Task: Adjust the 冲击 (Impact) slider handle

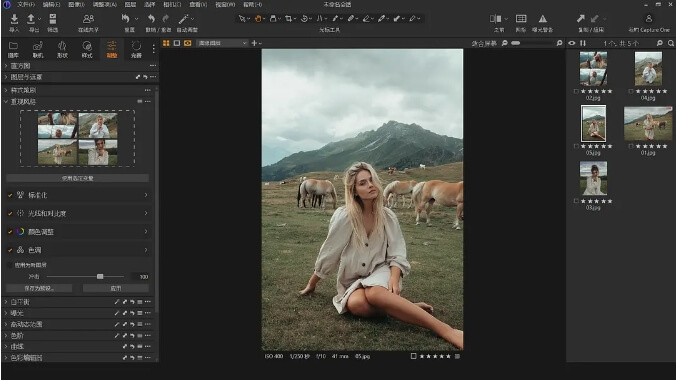Action: [100, 276]
